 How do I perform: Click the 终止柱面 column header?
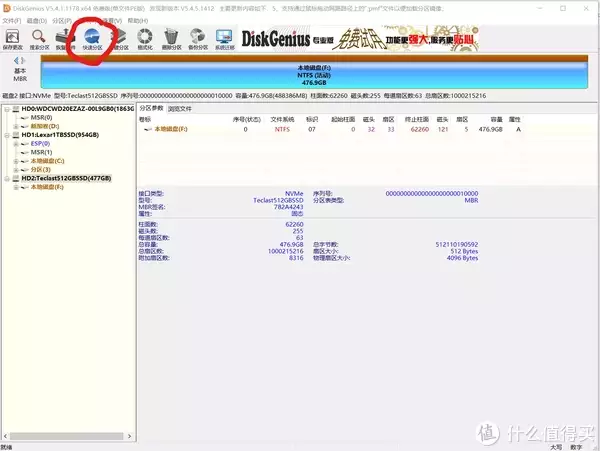pyautogui.click(x=417, y=119)
